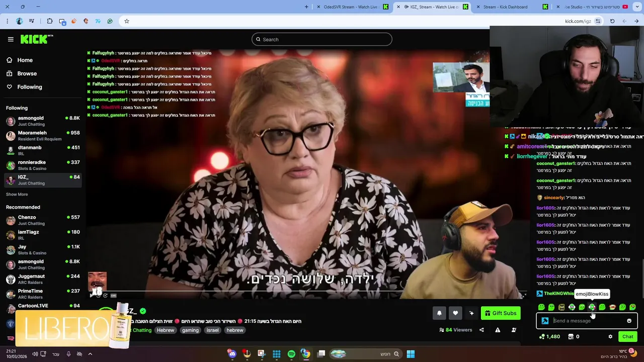Image resolution: width=644 pixels, height=362 pixels.
Task: Open new tab with plus button
Action: (306, 7)
